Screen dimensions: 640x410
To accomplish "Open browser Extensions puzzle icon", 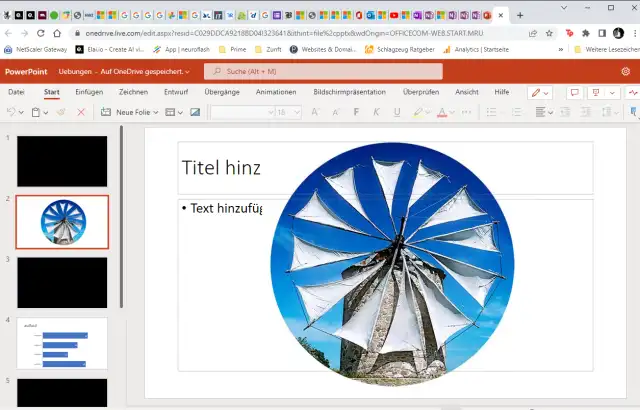I will coord(586,33).
